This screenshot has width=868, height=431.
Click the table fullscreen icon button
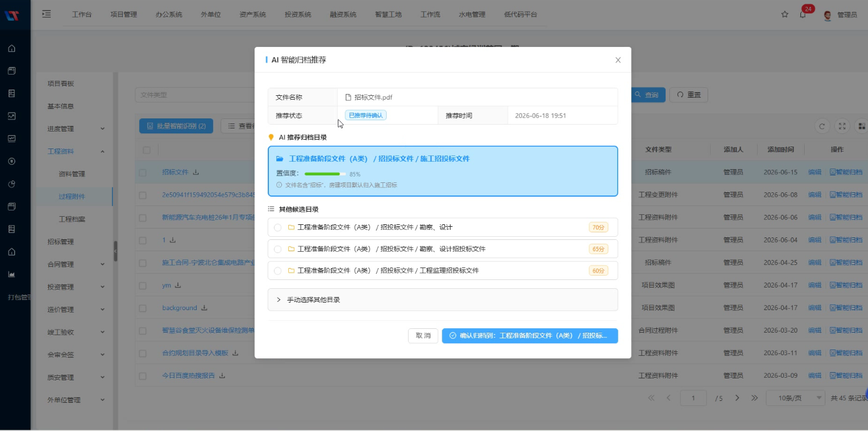click(x=842, y=126)
